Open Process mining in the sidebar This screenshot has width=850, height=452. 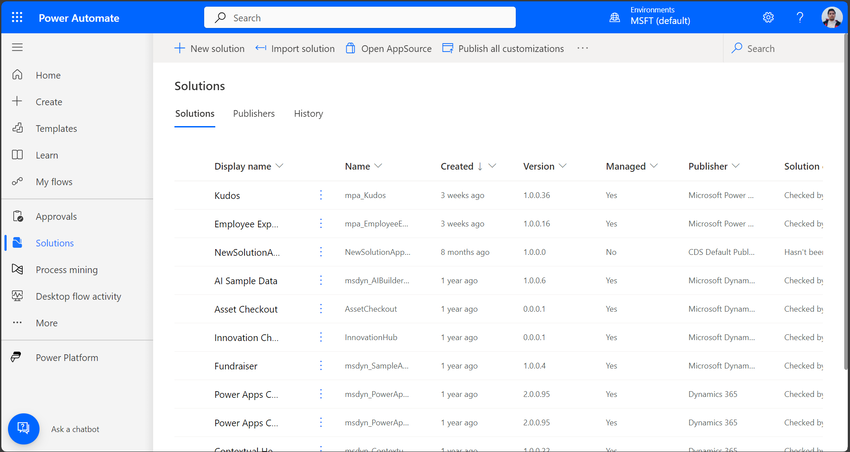(x=66, y=270)
